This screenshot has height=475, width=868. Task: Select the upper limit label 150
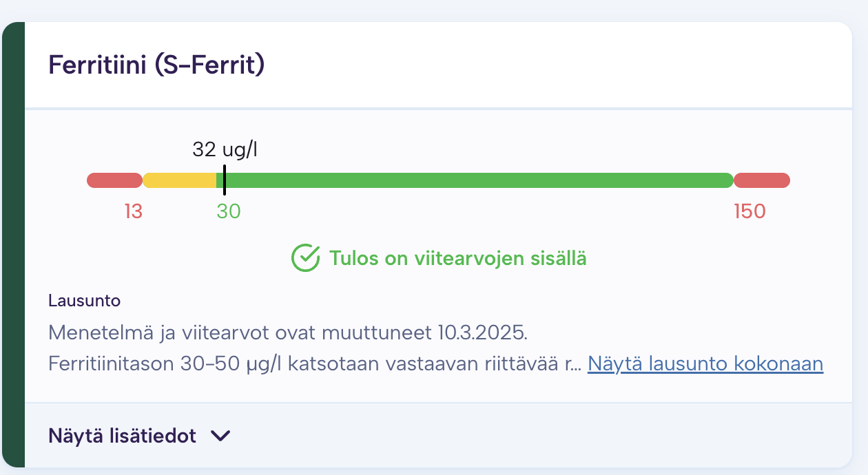click(748, 212)
